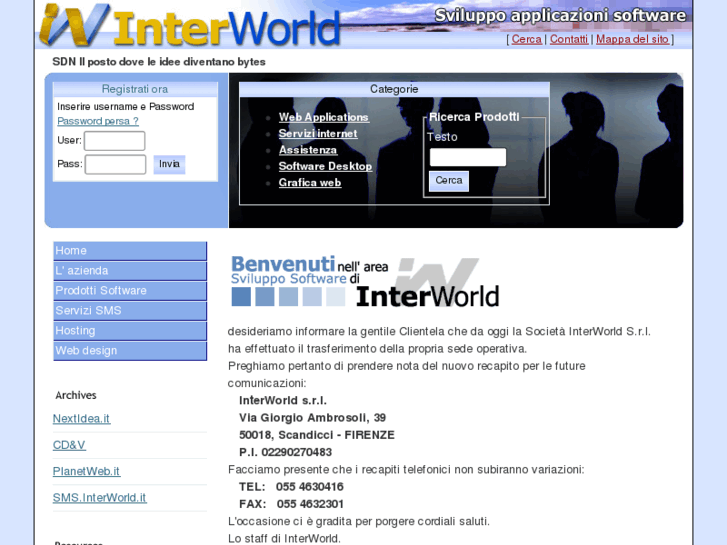Select Prodotti Software menu item

pos(130,291)
